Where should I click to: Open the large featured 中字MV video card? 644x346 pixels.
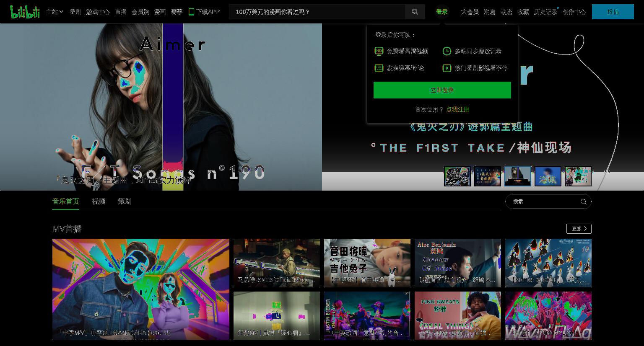(141, 289)
